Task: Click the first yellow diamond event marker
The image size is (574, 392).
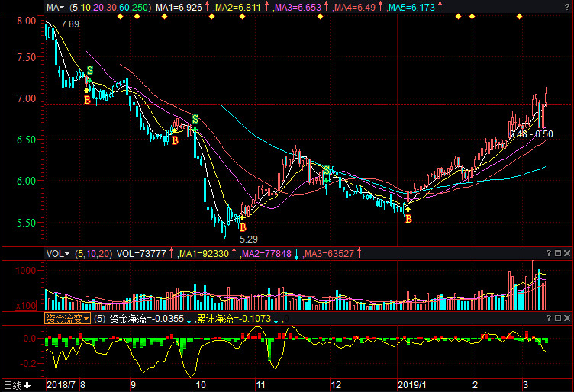Action: pyautogui.click(x=121, y=18)
